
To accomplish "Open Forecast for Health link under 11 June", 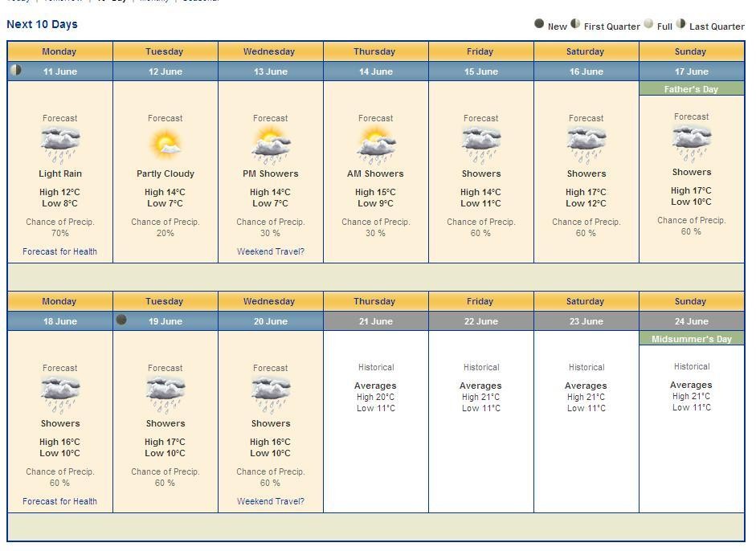I will tap(59, 251).
